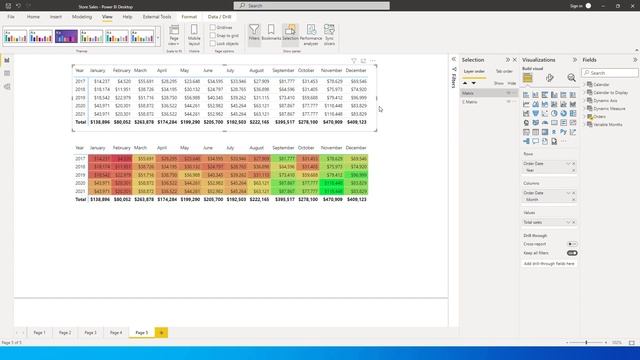Hide the C Matrix layer via eye icon
Screen dimensions: 640x360
coord(509,102)
